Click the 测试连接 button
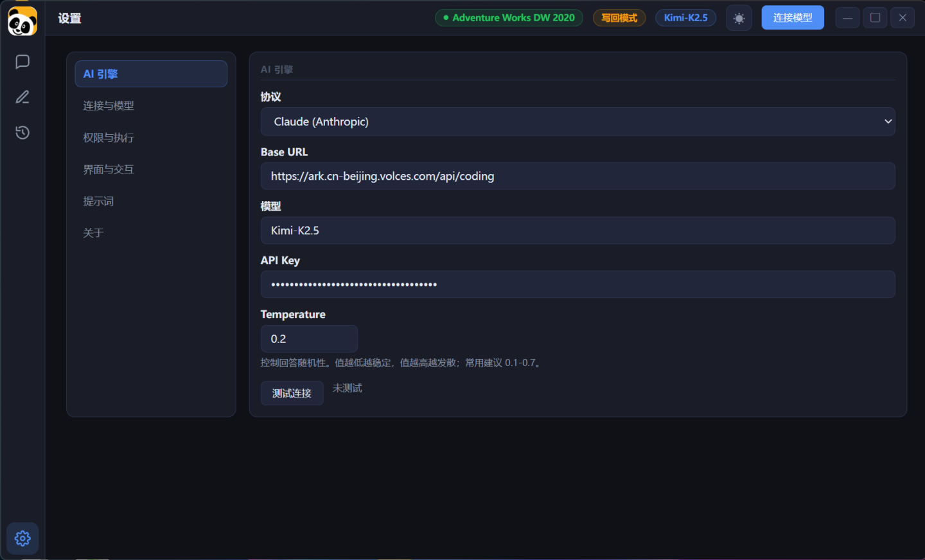 pos(292,393)
